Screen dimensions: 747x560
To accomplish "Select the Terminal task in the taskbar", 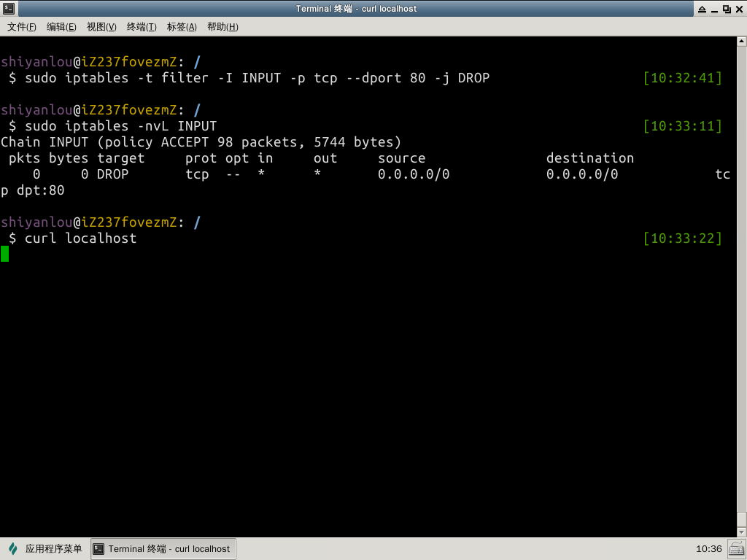I will click(x=163, y=549).
